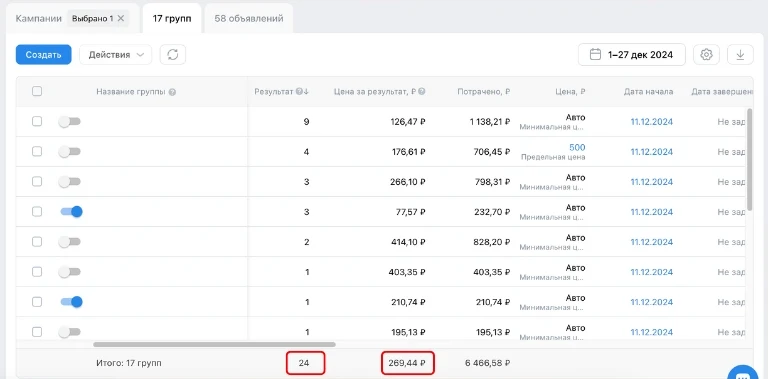Enable the group costing 403,35 ₽ per result
The image size is (768, 379).
tap(70, 272)
